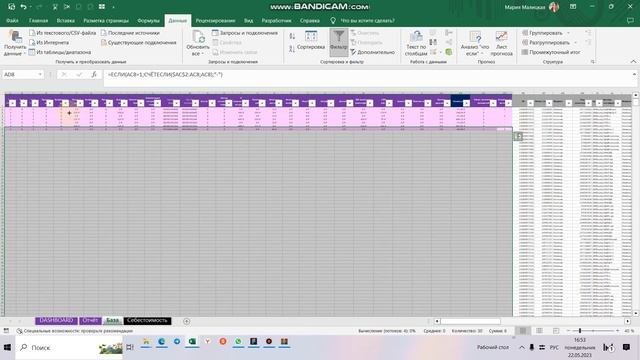Click the Name Box showing AD8
This screenshot has height=360, width=640.
[20, 75]
